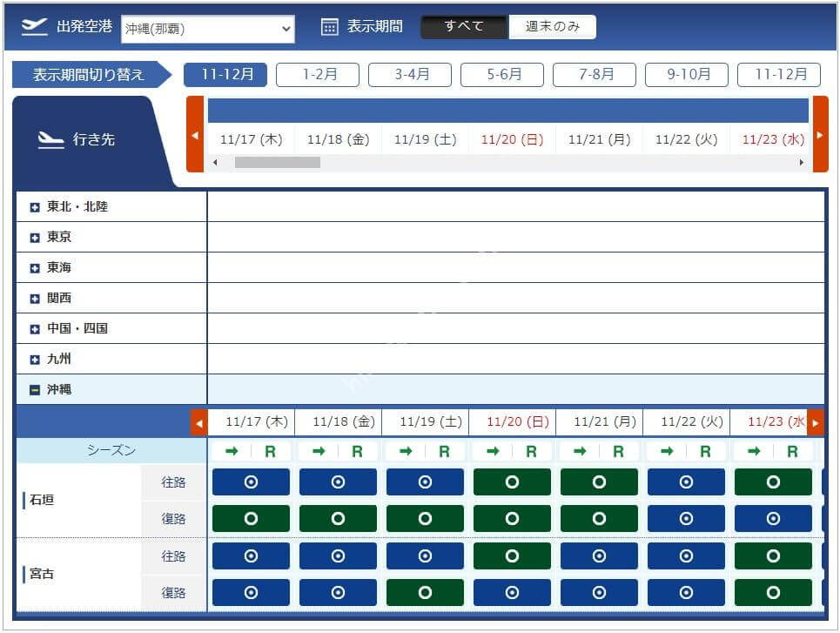
Task: Open the 出発空港 airport dropdown
Action: coord(208,29)
